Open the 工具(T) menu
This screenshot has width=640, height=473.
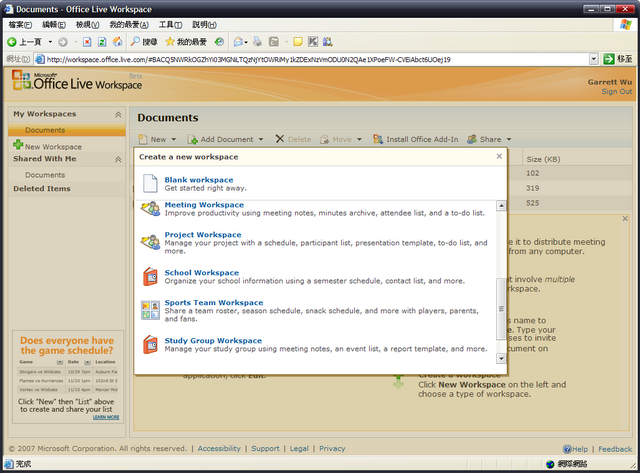pos(170,24)
